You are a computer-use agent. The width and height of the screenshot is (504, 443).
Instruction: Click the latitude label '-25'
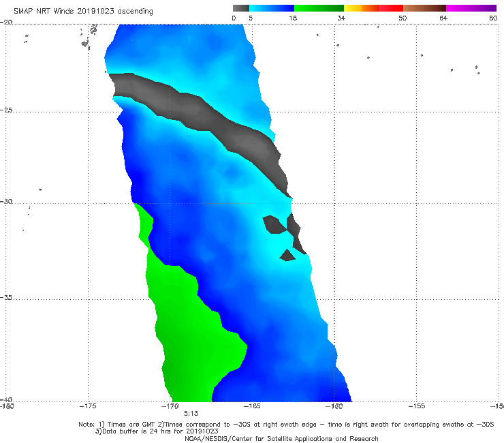[x=6, y=110]
